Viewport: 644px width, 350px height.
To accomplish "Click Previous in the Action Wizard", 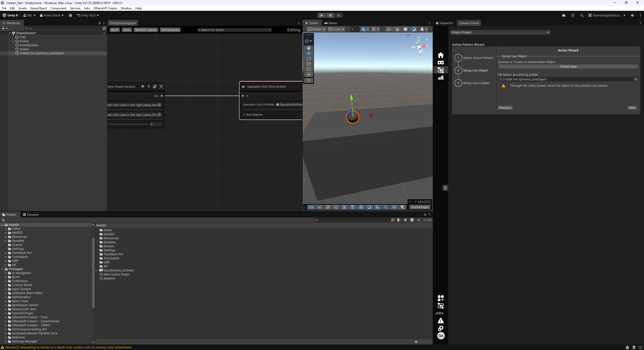I will pos(505,108).
